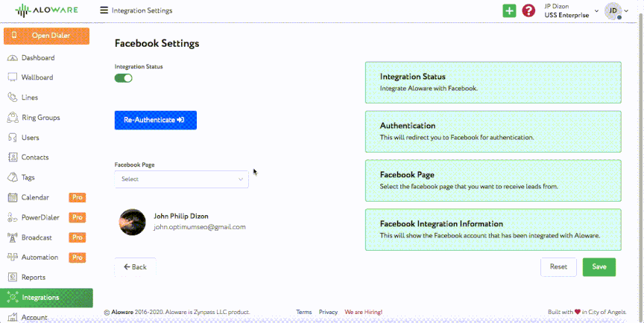644x323 pixels.
Task: Open the Privacy link in footer
Action: point(328,312)
